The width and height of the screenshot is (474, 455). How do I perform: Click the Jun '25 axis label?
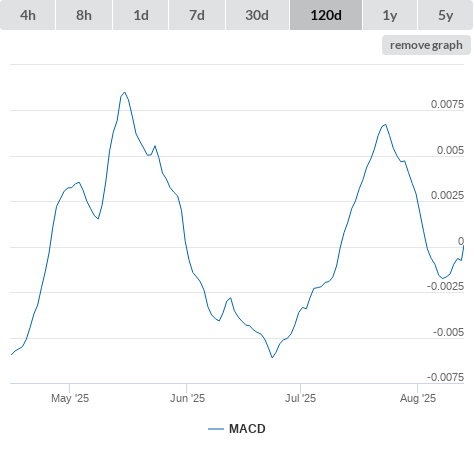click(187, 398)
